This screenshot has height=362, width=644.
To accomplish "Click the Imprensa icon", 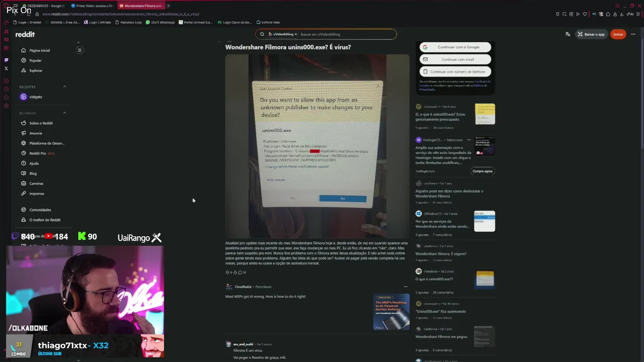I will [x=24, y=194].
